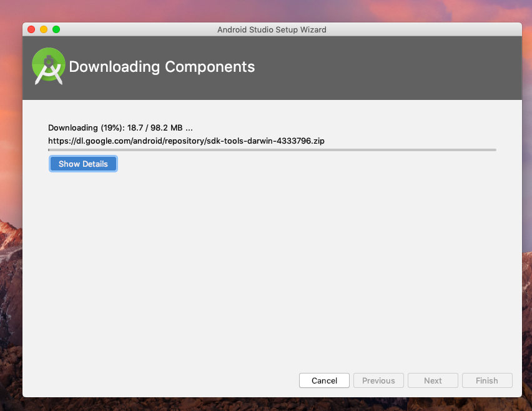Click the Android Studio logo icon
Screen dimensions: 532x411
coord(49,66)
